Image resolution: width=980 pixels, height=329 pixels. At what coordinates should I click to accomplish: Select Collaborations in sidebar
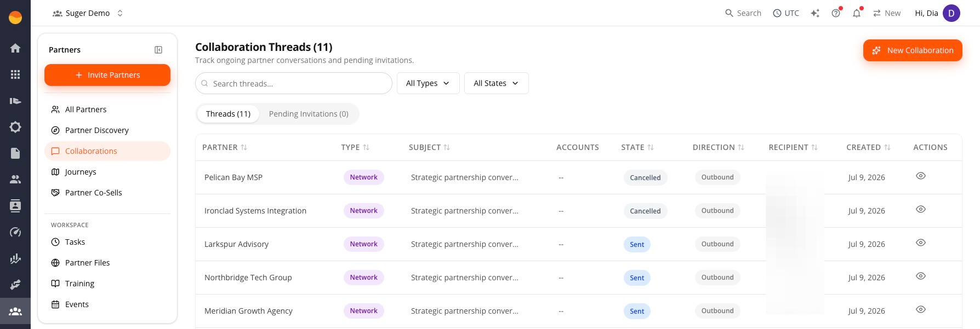coord(107,151)
